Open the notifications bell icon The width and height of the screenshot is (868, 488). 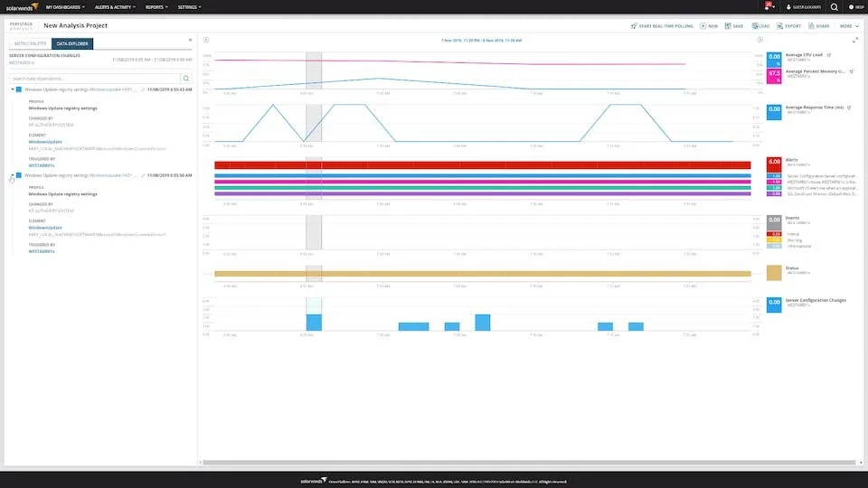769,6
